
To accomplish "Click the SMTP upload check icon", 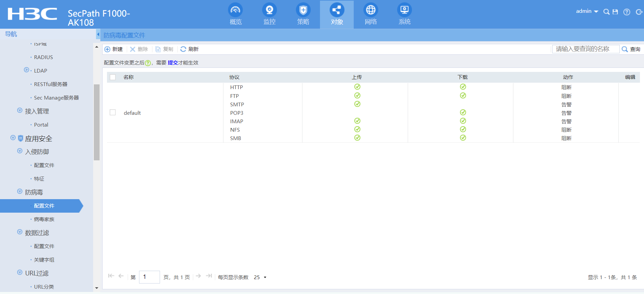I will [357, 104].
